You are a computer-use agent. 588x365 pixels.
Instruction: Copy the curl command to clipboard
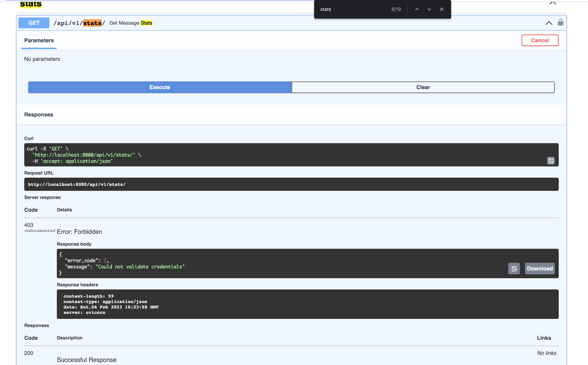(x=551, y=161)
